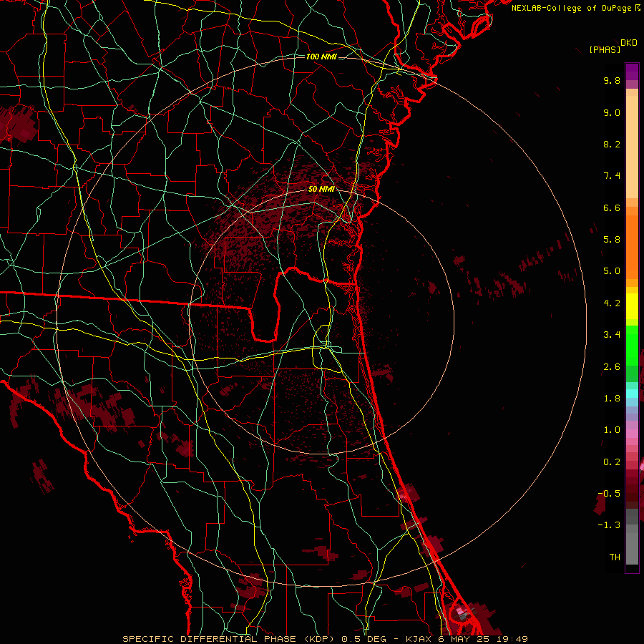The image size is (644, 644).
Task: Click the 5.8 scale value
Action: click(612, 240)
